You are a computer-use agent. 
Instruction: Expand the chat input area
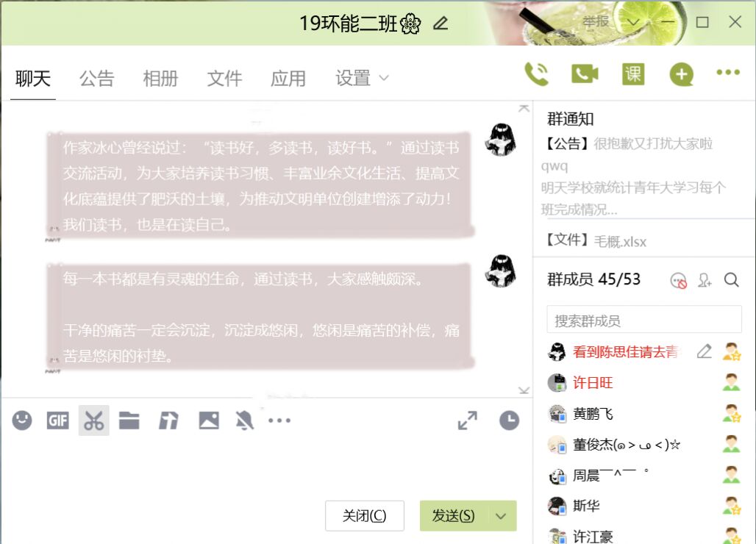pos(467,420)
